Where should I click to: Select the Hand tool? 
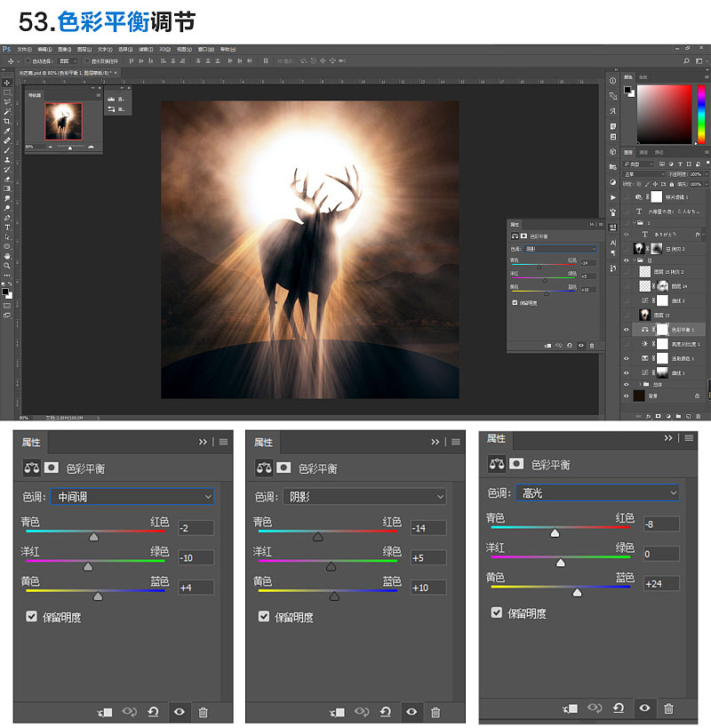pos(7,256)
